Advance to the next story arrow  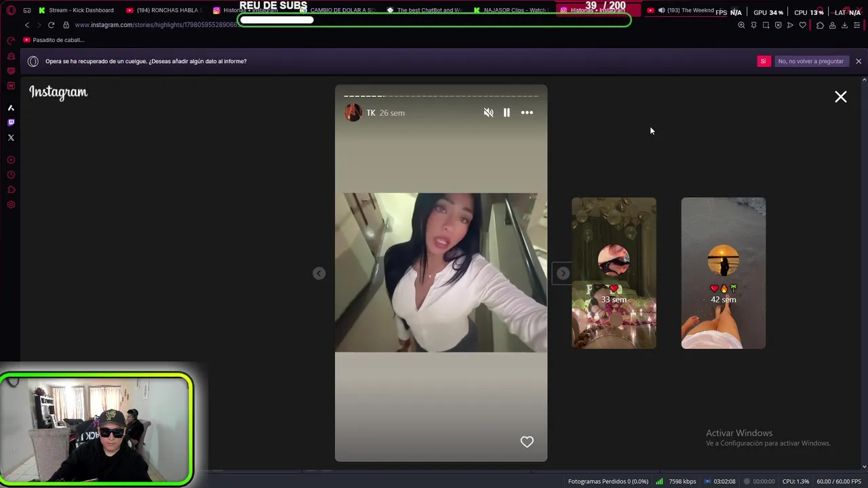coord(563,273)
